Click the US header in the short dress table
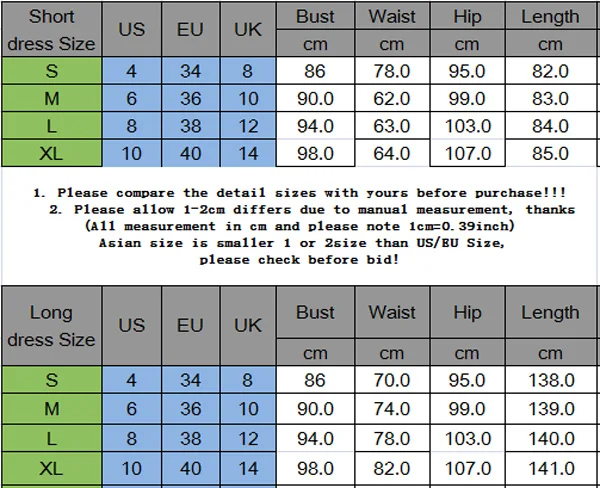The height and width of the screenshot is (488, 600). [x=132, y=30]
